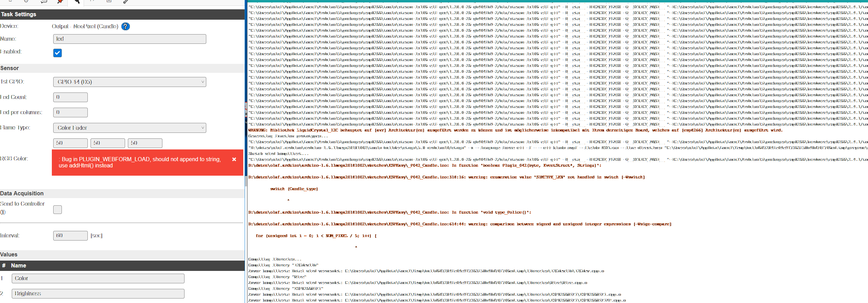Select the first RGB value field (50)

tap(70, 143)
